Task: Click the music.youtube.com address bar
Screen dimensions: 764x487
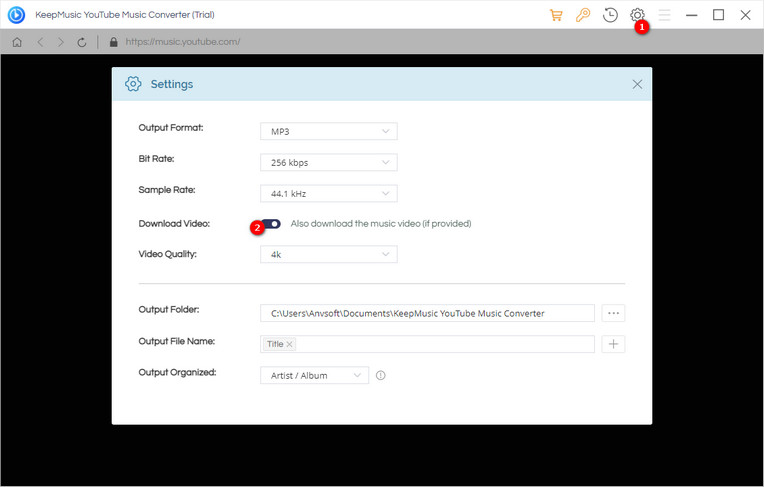Action: click(183, 42)
